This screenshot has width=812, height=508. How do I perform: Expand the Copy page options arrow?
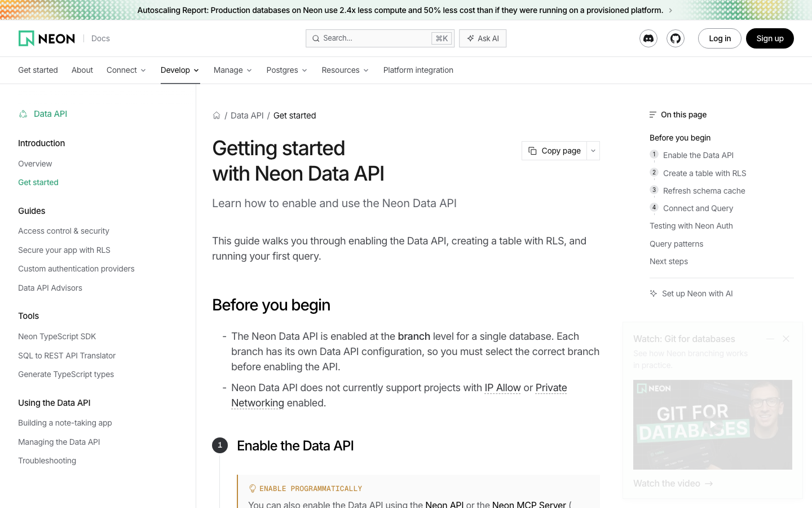tap(593, 151)
